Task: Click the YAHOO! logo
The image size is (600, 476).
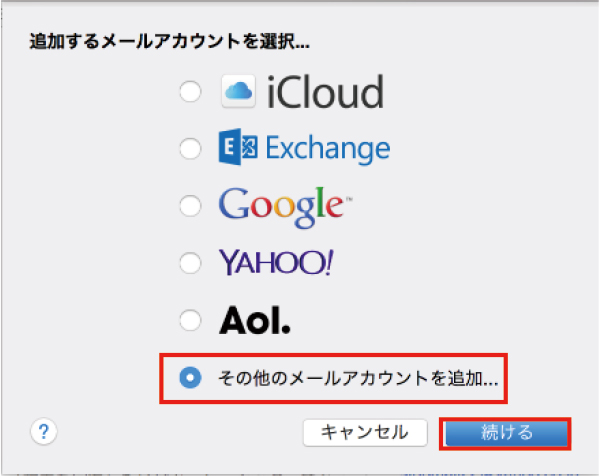Action: coord(276,262)
